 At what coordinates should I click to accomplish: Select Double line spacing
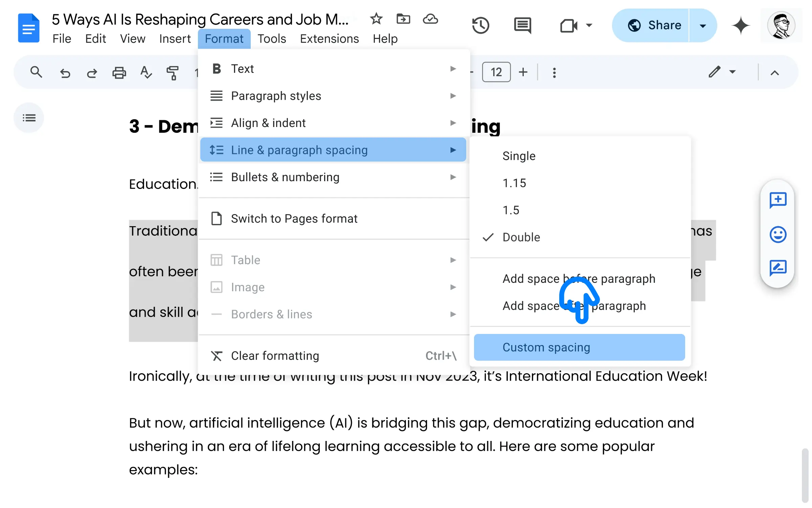[580, 237]
